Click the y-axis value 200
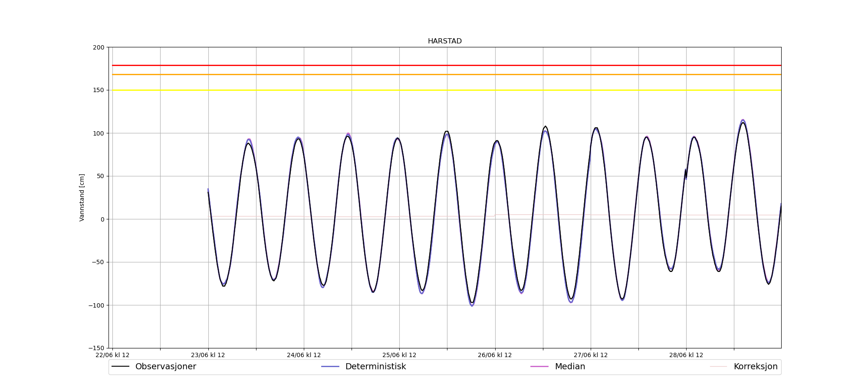The height and width of the screenshot is (391, 868). (x=99, y=47)
